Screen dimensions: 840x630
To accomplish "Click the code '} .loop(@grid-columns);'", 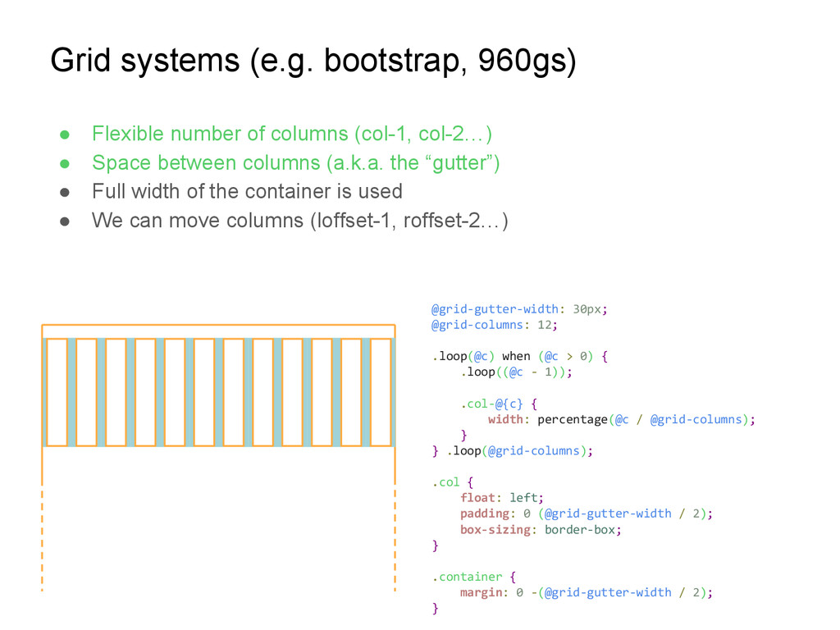I will (513, 451).
